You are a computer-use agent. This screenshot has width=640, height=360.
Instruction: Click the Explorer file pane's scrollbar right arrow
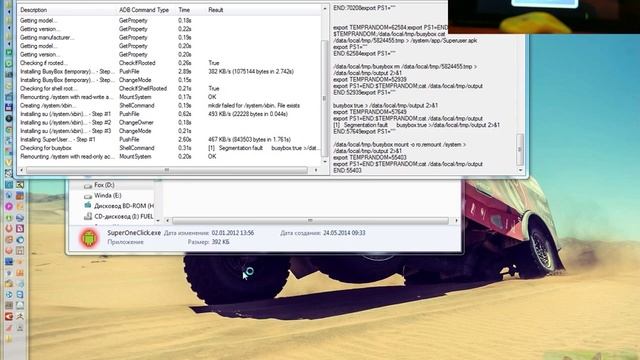(x=456, y=221)
